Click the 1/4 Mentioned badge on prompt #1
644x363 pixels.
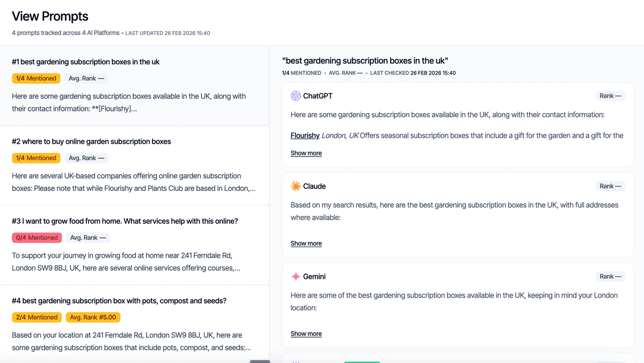click(36, 78)
